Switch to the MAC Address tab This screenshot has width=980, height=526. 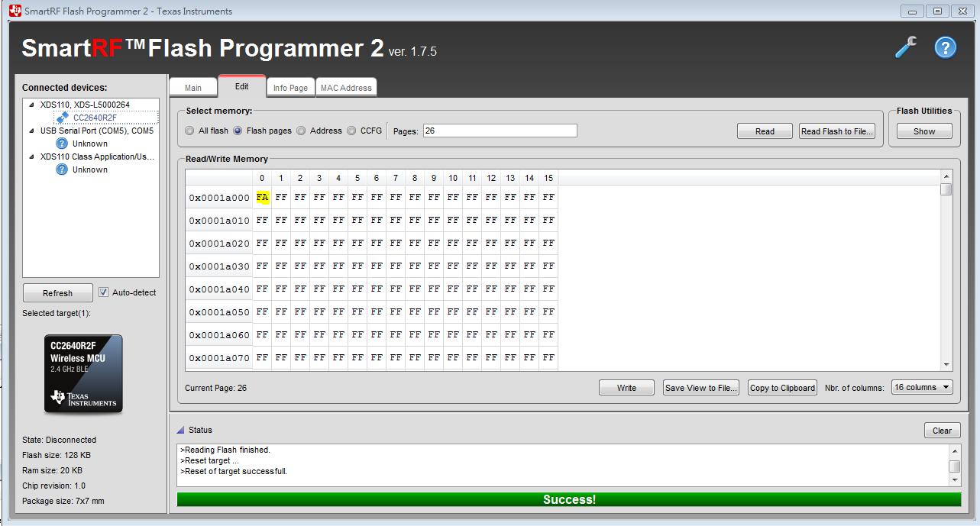pos(346,88)
